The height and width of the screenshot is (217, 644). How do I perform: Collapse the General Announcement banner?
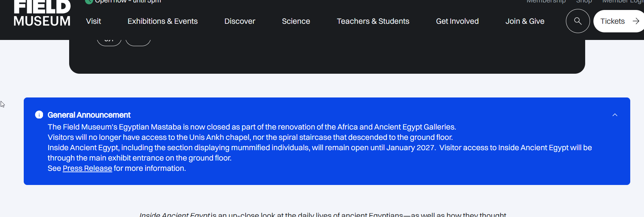[615, 115]
